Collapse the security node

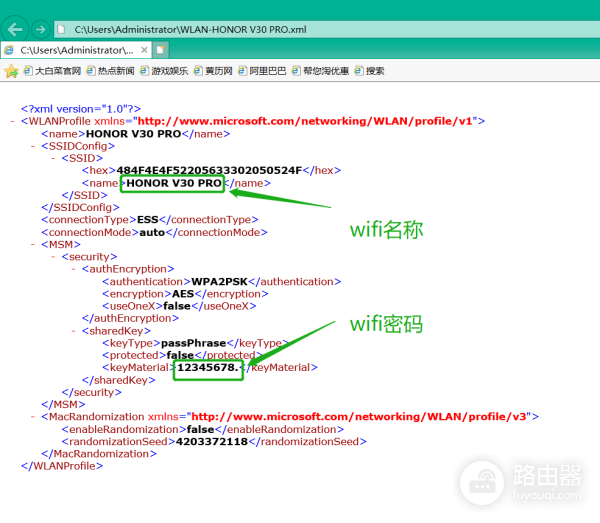(x=53, y=257)
